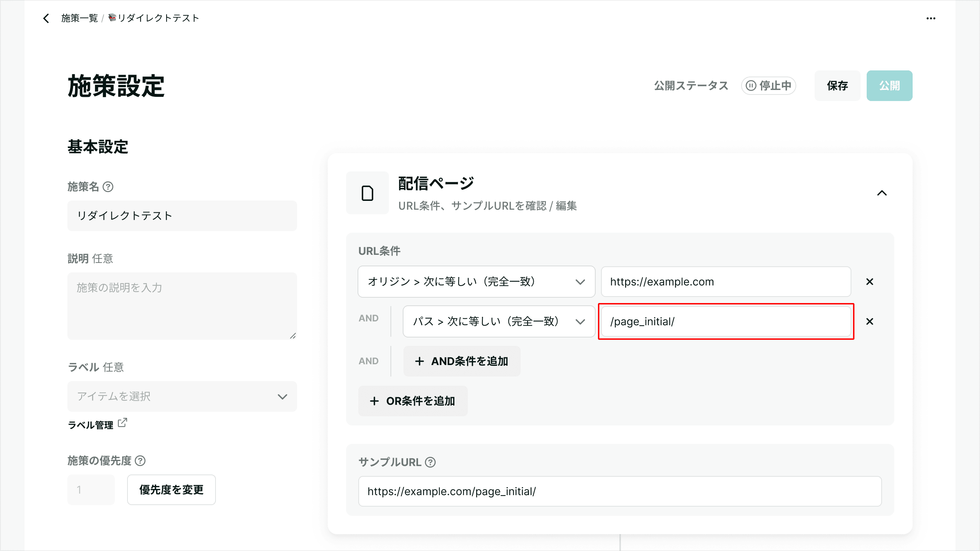Go to 施策一覧 breadcrumb

click(x=80, y=18)
